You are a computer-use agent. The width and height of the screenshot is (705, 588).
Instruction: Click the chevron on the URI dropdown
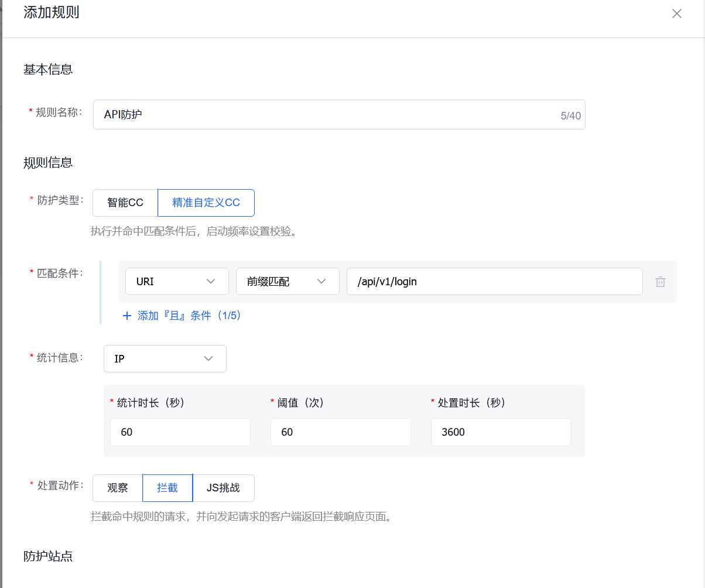(x=211, y=281)
